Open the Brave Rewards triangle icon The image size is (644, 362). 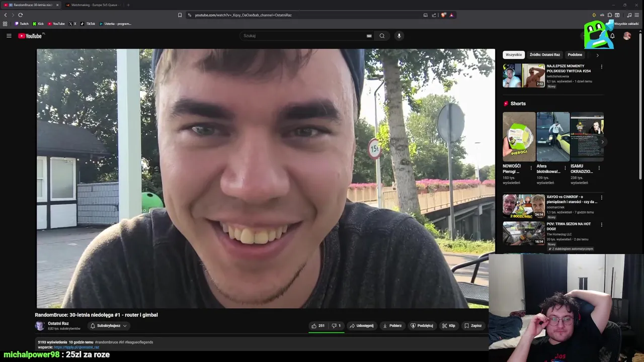click(x=451, y=15)
